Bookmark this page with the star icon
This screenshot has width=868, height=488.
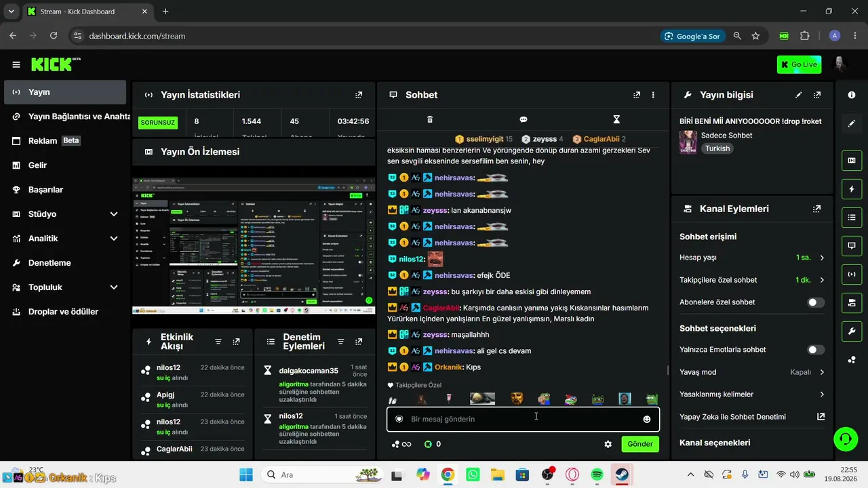click(755, 36)
